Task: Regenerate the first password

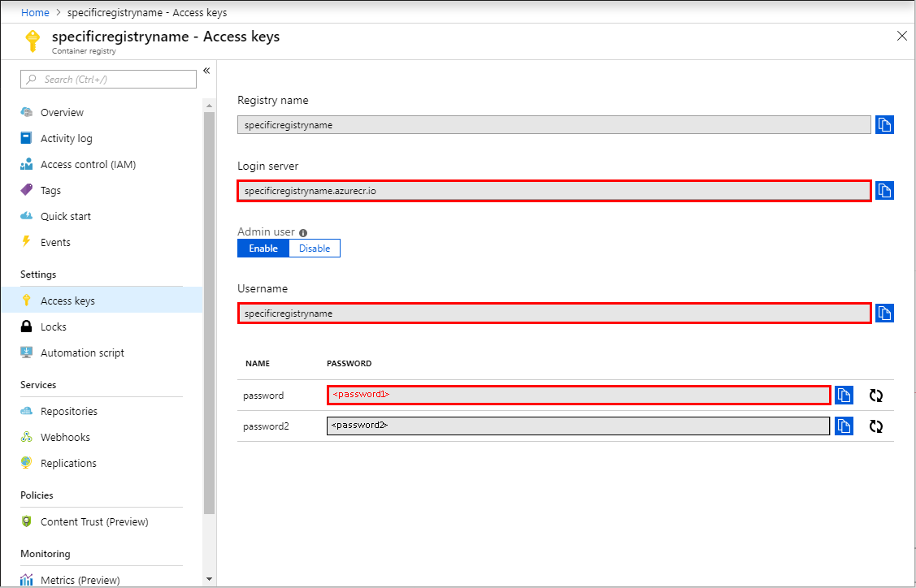Action: click(x=875, y=396)
